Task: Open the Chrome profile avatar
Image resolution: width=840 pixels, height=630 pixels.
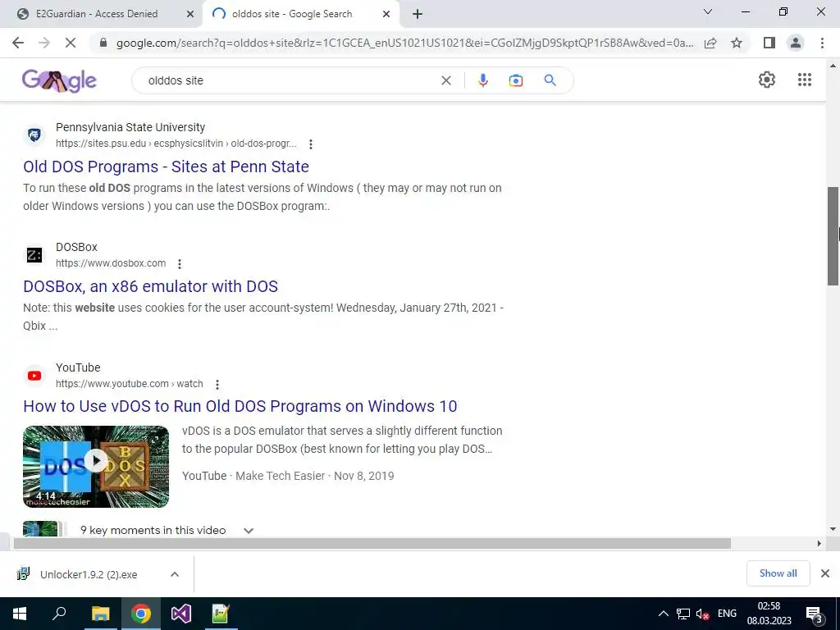Action: (x=796, y=43)
